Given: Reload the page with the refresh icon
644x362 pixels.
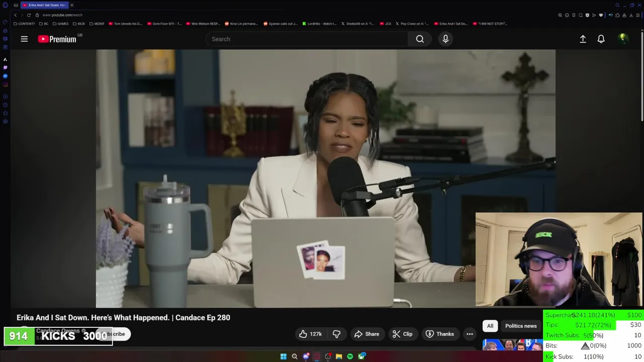Looking at the screenshot, I should coord(29,15).
